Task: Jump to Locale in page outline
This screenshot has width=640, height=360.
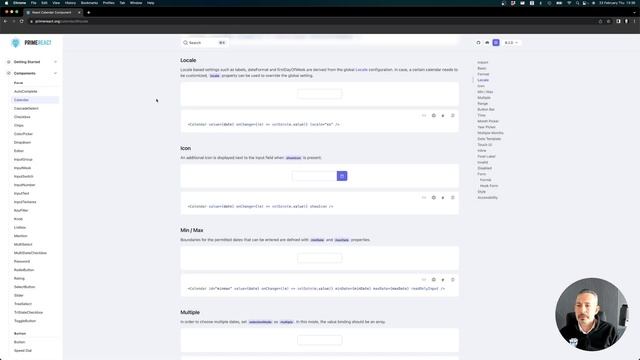Action: point(483,80)
